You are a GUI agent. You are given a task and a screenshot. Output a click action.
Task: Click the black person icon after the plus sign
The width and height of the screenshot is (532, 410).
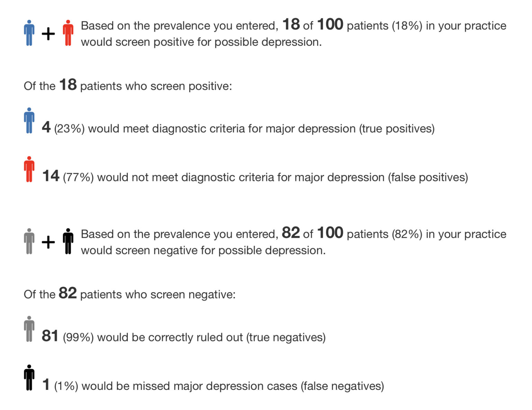click(x=68, y=241)
